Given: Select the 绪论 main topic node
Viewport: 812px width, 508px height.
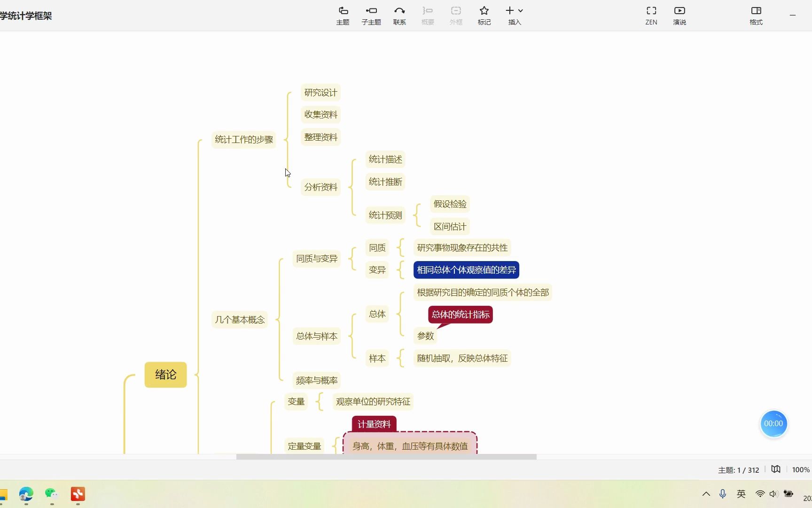Looking at the screenshot, I should point(165,374).
